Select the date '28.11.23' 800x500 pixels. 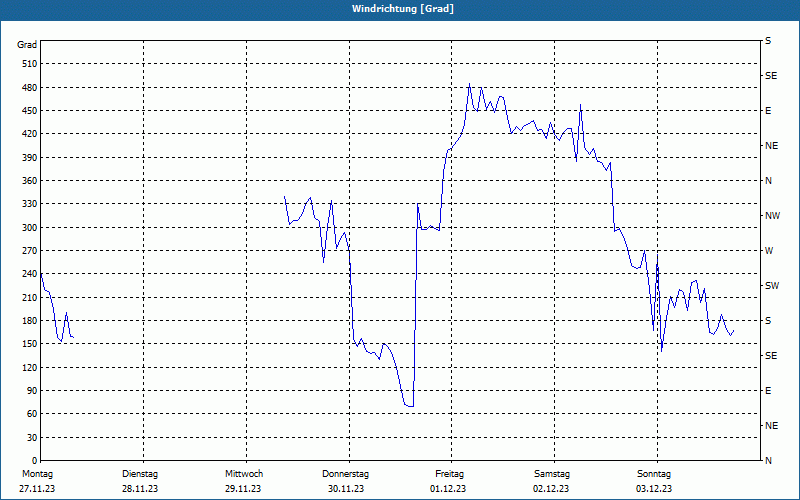coord(140,489)
